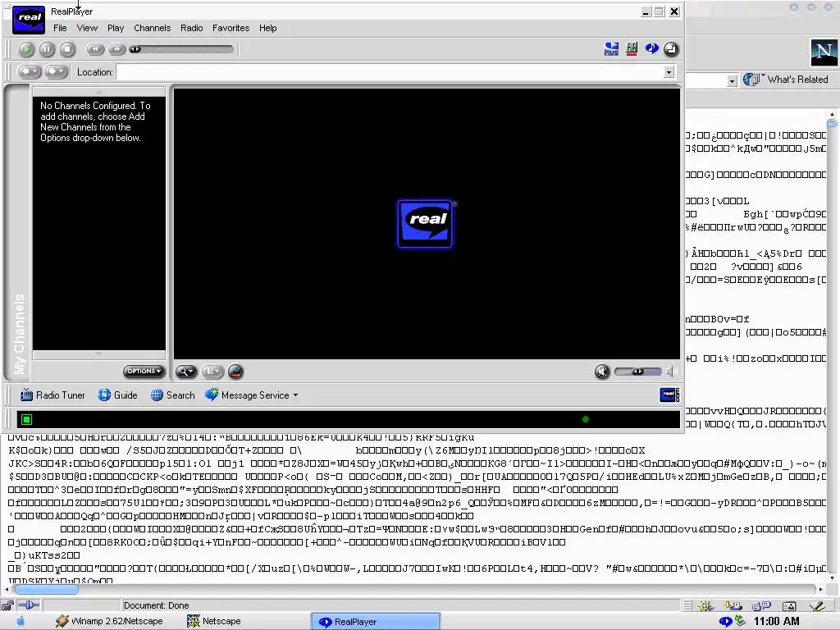Click What's Related in Netscape
840x630 pixels.
pos(786,80)
